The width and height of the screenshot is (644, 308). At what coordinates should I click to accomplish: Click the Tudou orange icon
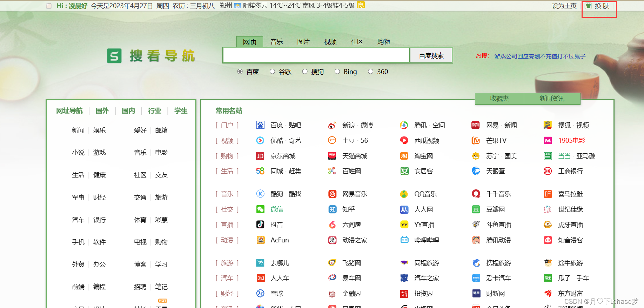(x=332, y=140)
